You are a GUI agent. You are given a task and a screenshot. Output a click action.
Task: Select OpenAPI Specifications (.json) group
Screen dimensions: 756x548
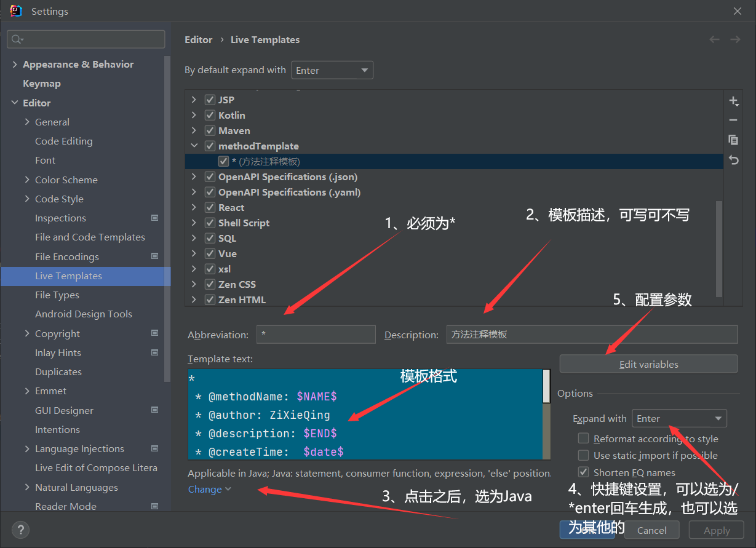(x=288, y=177)
